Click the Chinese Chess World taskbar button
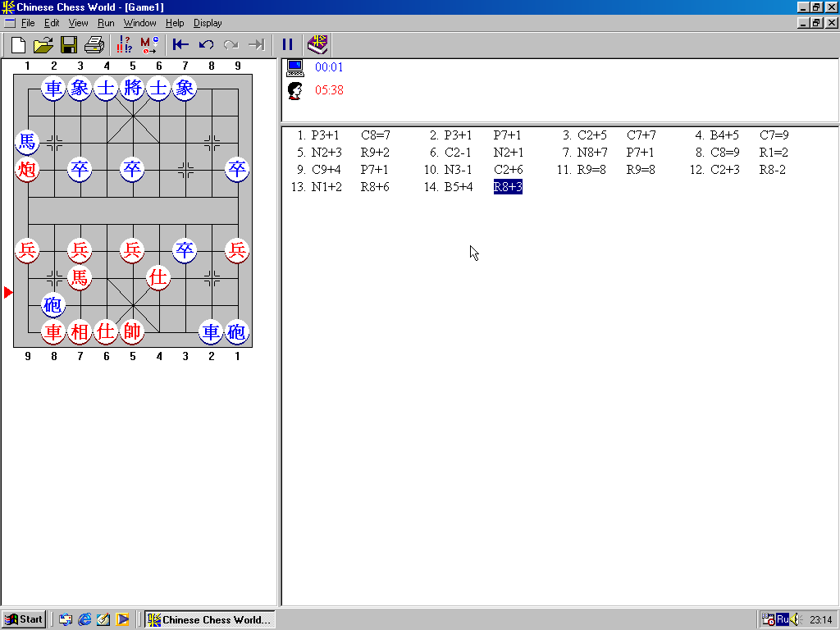Image resolution: width=840 pixels, height=630 pixels. click(x=210, y=619)
